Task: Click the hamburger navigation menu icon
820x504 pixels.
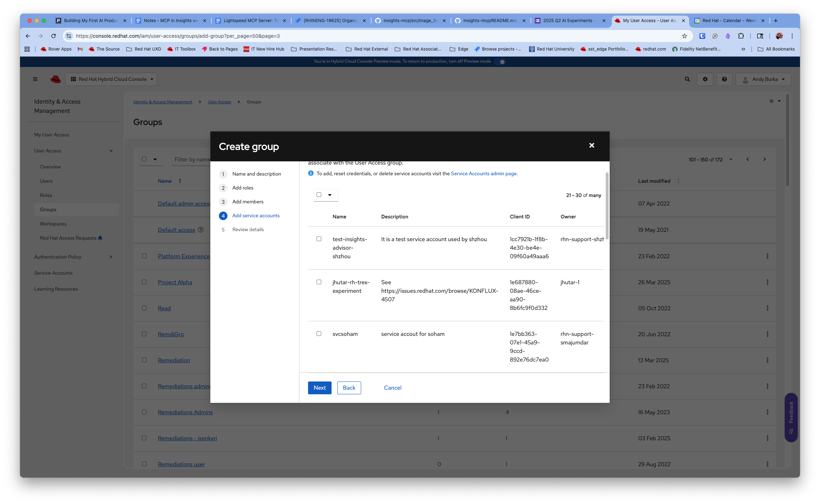Action: click(x=35, y=79)
